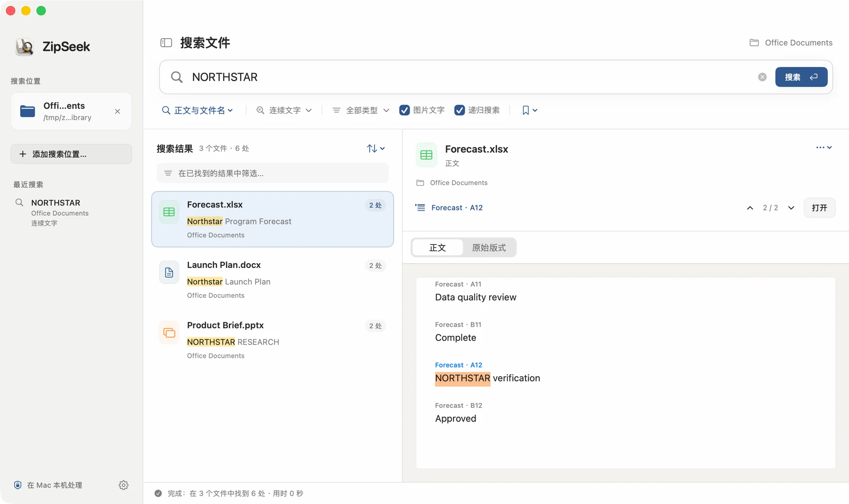This screenshot has width=849, height=504.
Task: Open the 连续文字 match mode dropdown
Action: pyautogui.click(x=284, y=110)
